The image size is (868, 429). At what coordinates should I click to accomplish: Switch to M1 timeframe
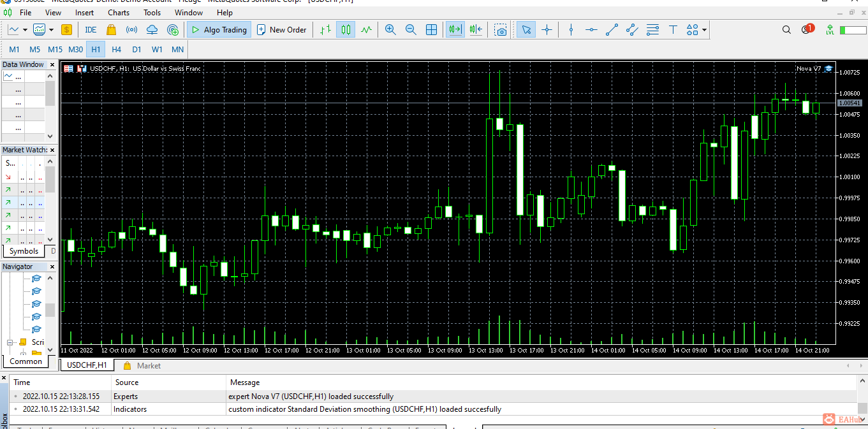14,49
